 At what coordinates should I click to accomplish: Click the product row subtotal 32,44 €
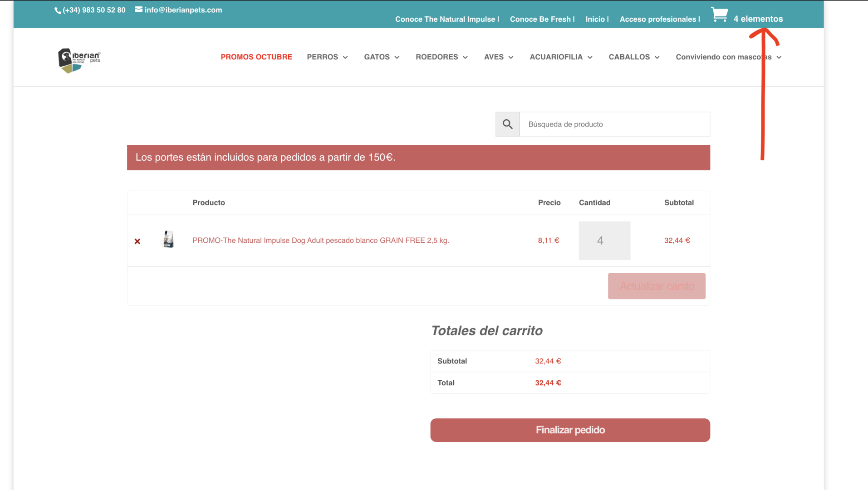[x=677, y=240]
